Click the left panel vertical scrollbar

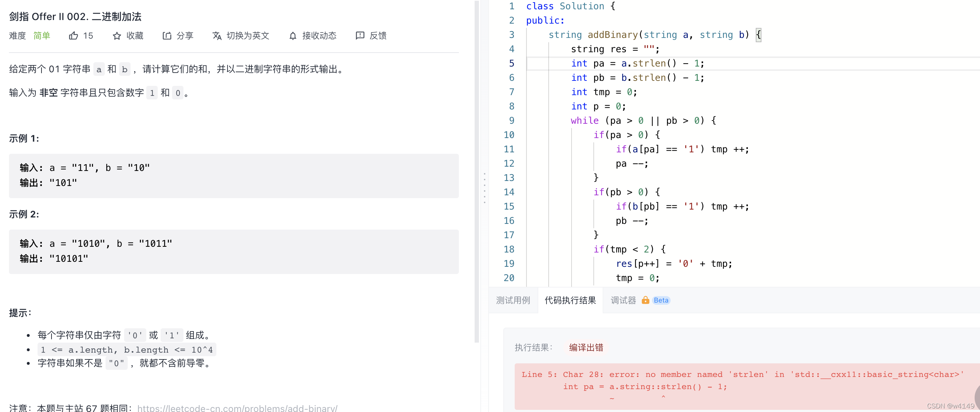tap(477, 171)
